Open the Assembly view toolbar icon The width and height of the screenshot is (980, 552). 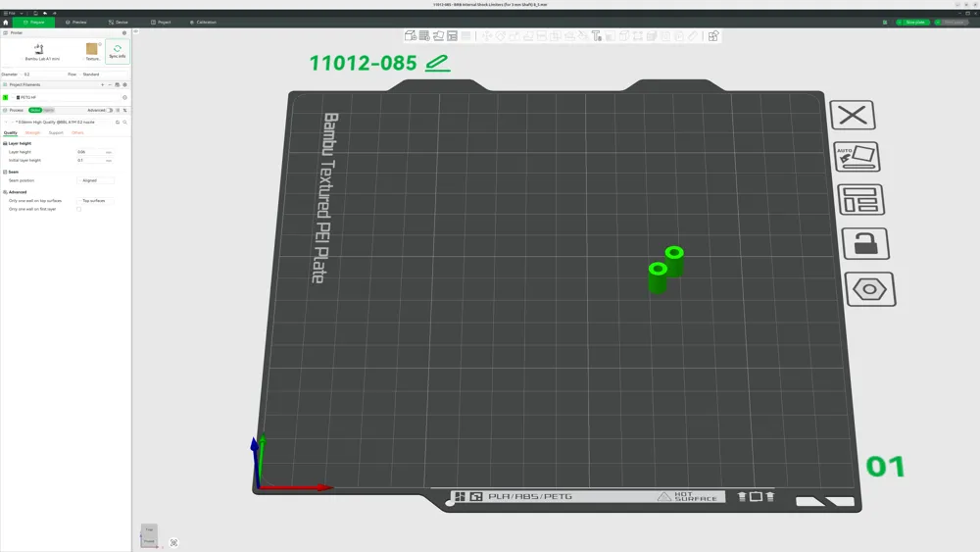713,36
